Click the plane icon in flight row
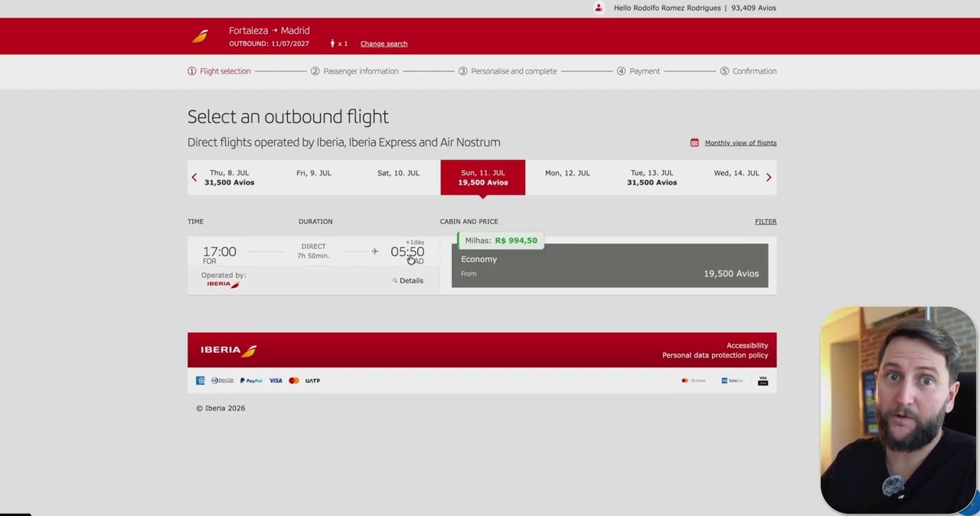This screenshot has width=980, height=516. [x=375, y=251]
